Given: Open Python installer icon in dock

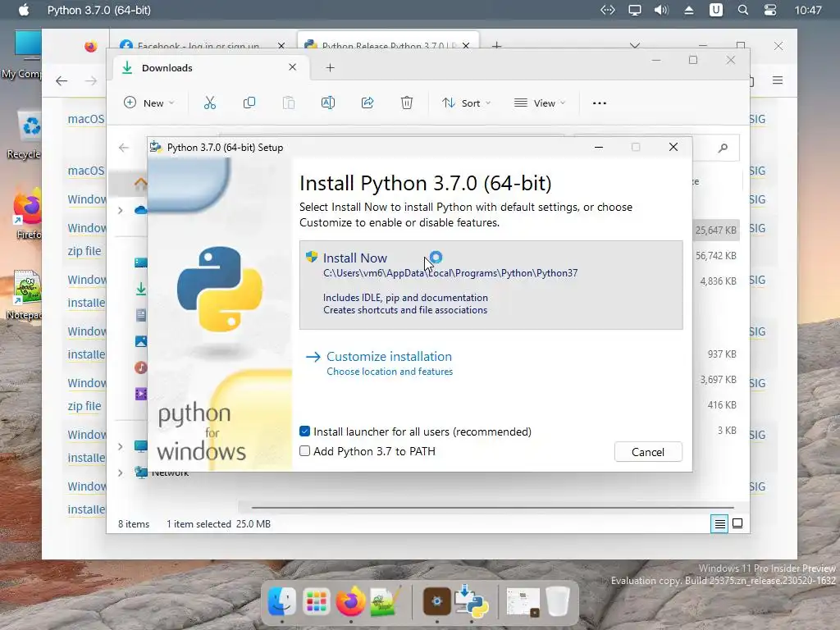Looking at the screenshot, I should click(472, 600).
